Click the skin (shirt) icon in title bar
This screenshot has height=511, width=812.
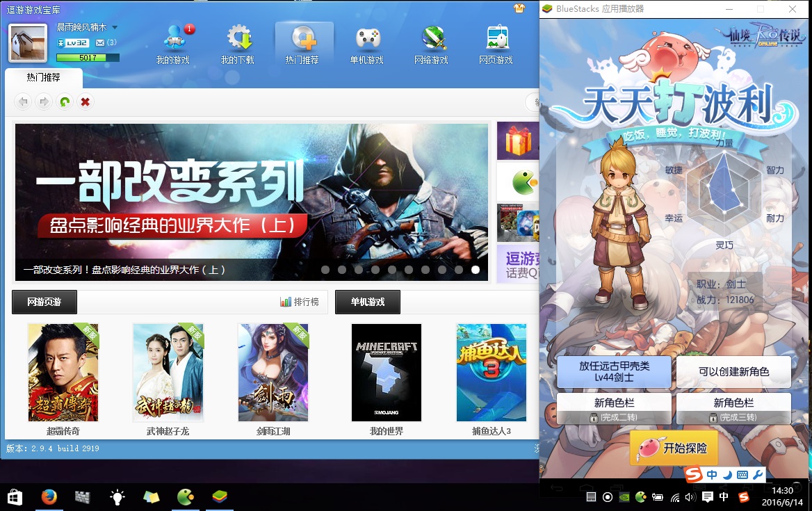[519, 8]
